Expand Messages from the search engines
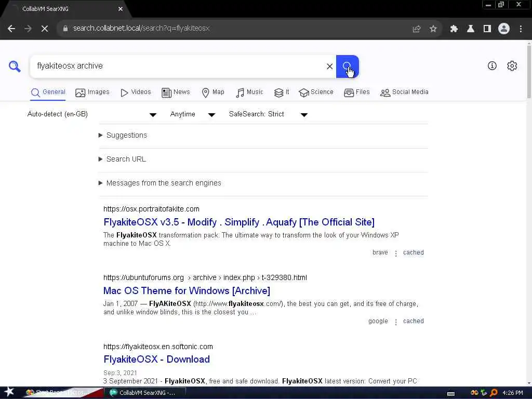The image size is (532, 399). point(159,183)
